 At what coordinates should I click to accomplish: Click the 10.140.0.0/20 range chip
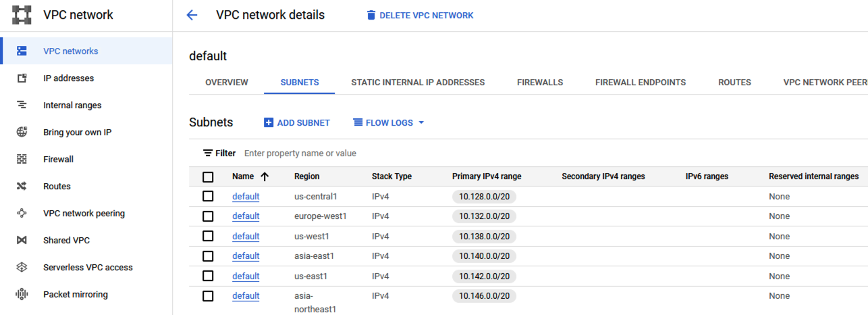[485, 256]
